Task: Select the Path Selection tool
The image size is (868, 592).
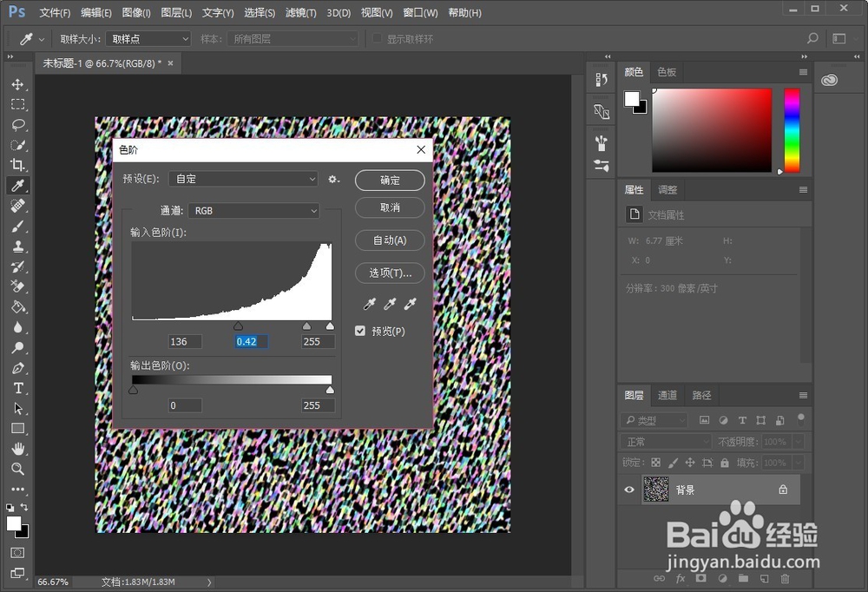Action: point(17,409)
